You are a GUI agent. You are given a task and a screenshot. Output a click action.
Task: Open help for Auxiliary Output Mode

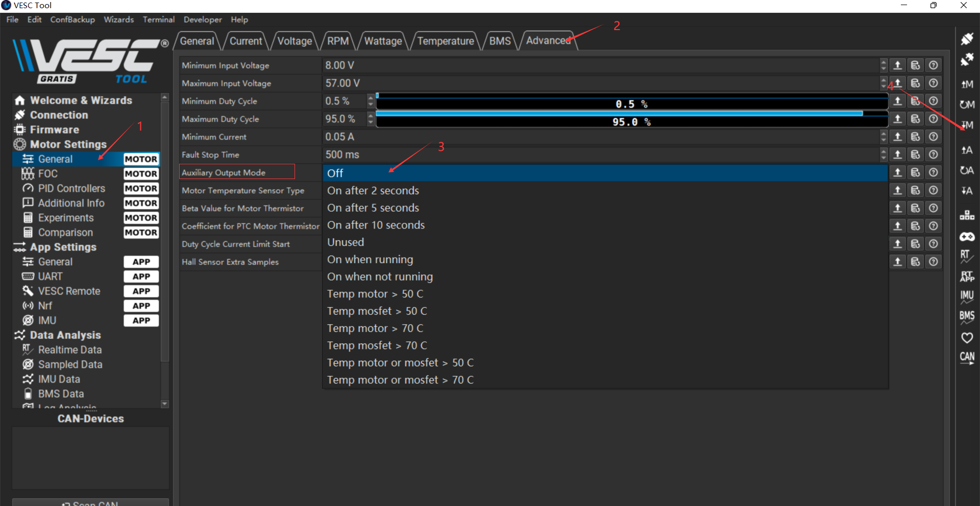[933, 172]
